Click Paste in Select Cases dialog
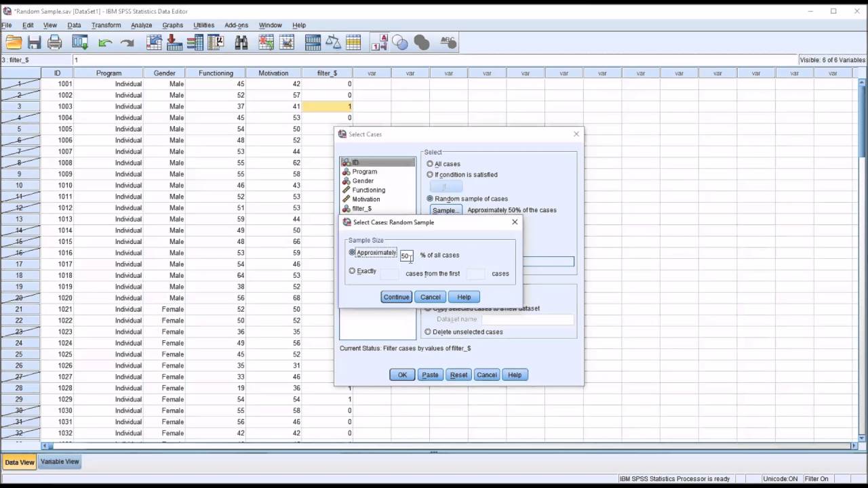The height and width of the screenshot is (488, 868). 430,375
